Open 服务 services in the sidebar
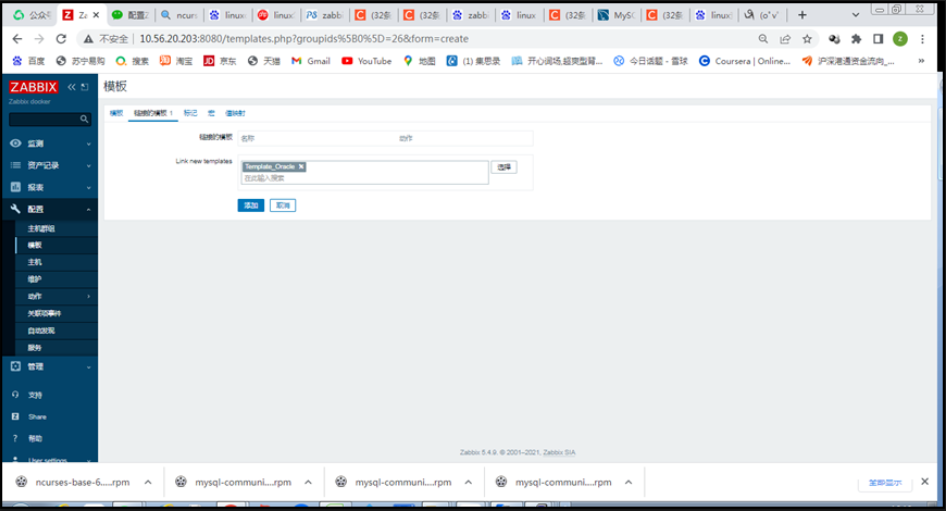This screenshot has height=514, width=948. (34, 348)
